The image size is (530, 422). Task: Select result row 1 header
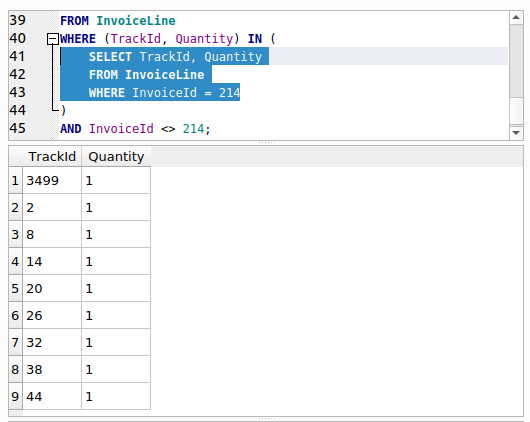tap(15, 180)
